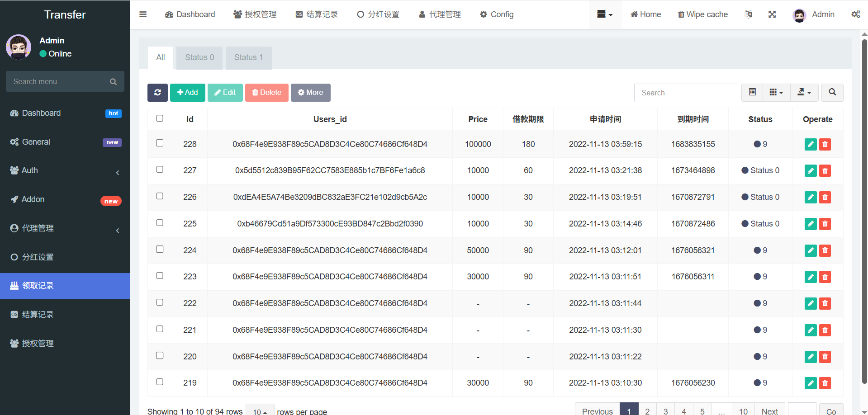868x415 pixels.
Task: Check the select-all header checkbox
Action: [x=160, y=118]
